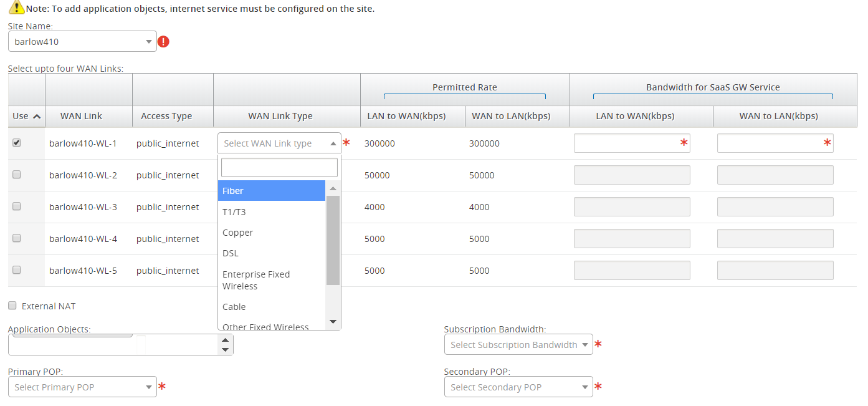Click the red error icon beside Site Name

[x=163, y=42]
